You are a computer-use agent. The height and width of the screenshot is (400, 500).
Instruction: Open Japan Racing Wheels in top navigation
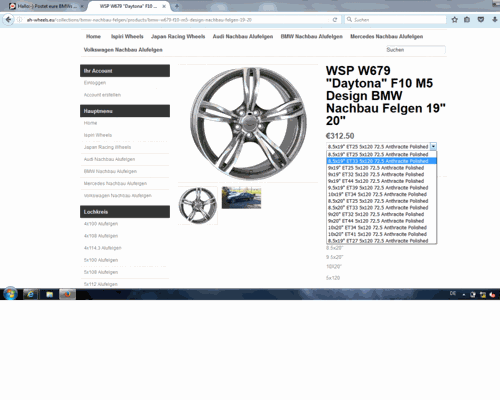point(178,36)
